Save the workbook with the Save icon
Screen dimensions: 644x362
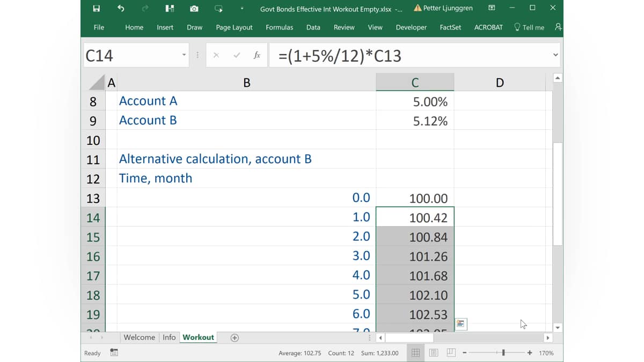97,8
